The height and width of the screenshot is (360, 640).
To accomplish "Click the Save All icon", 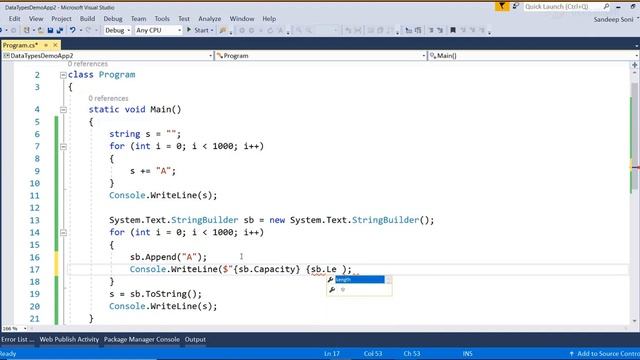I will (60, 30).
